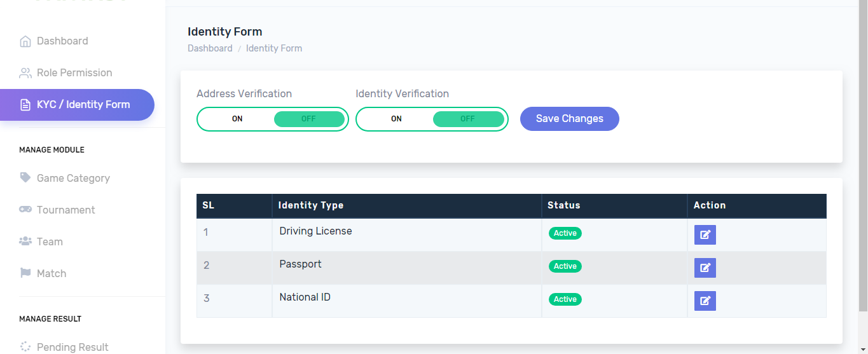Switch Address Verification to OFF
Image resolution: width=868 pixels, height=354 pixels.
tap(308, 119)
